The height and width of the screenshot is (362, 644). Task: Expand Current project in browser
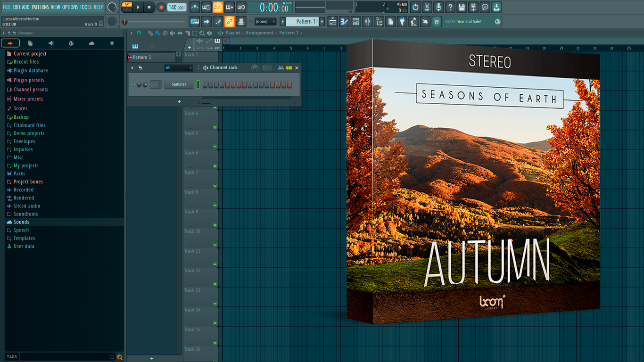pos(30,54)
